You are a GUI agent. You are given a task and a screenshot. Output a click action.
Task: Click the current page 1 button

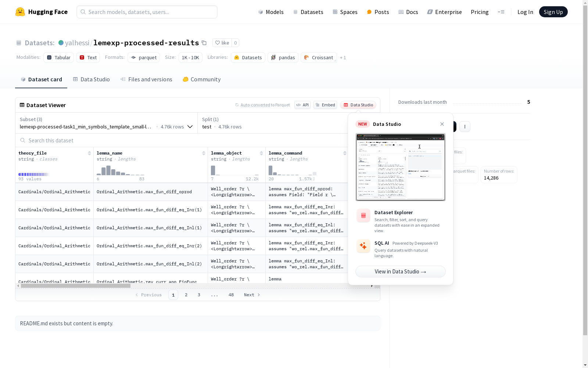pyautogui.click(x=173, y=295)
